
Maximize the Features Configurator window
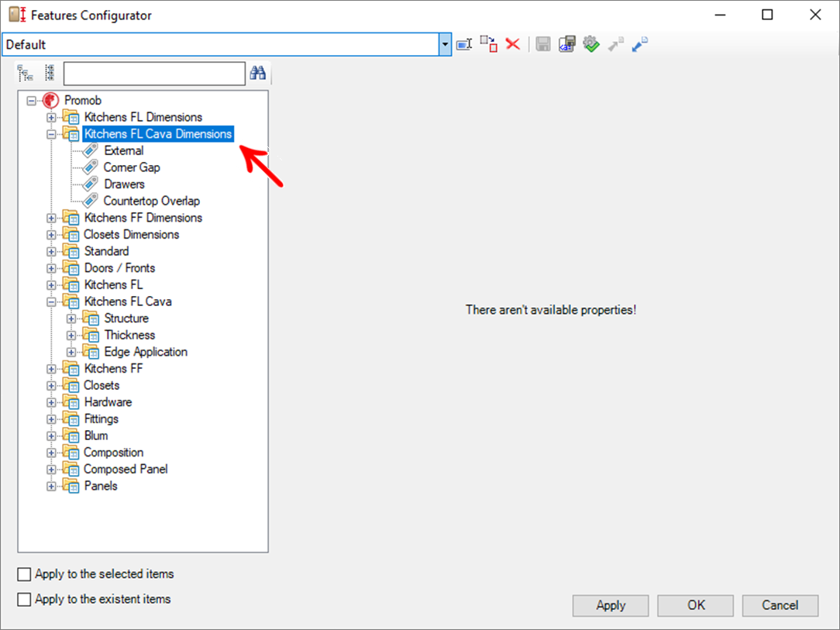click(x=767, y=15)
